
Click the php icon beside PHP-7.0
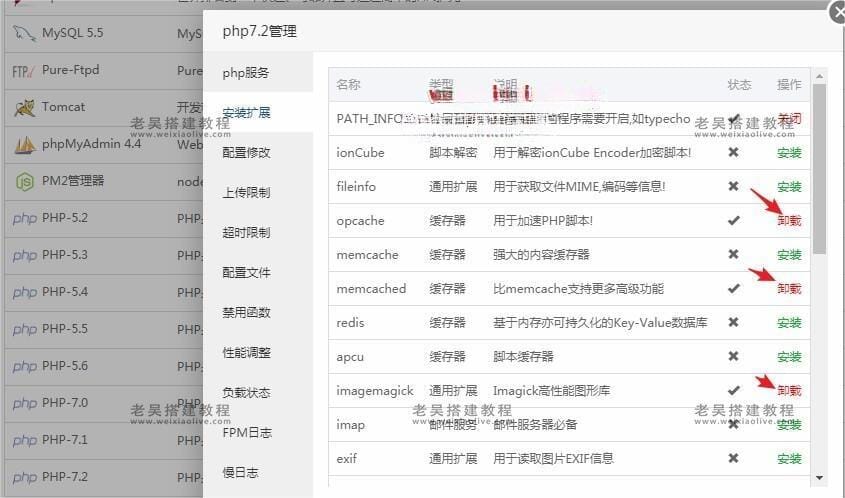pos(25,404)
